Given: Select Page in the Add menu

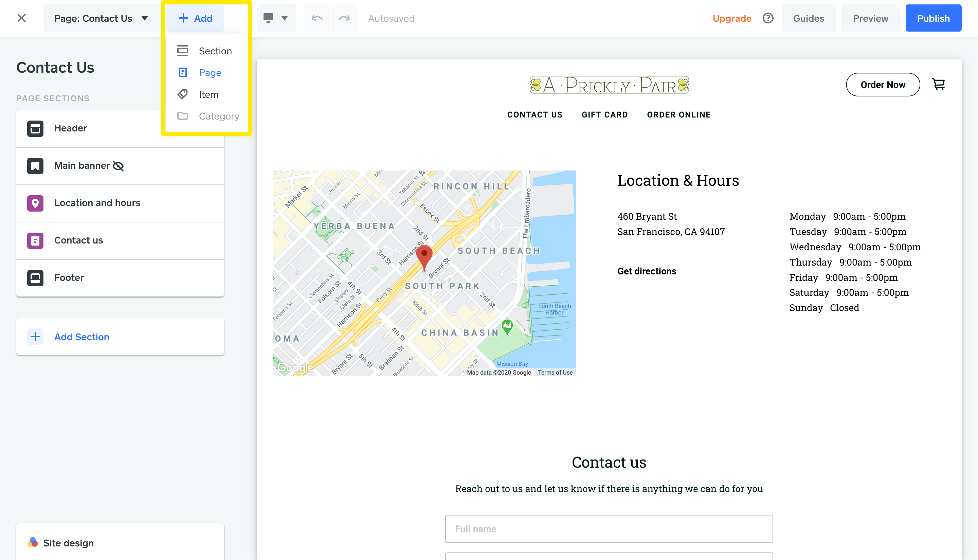Looking at the screenshot, I should [210, 73].
